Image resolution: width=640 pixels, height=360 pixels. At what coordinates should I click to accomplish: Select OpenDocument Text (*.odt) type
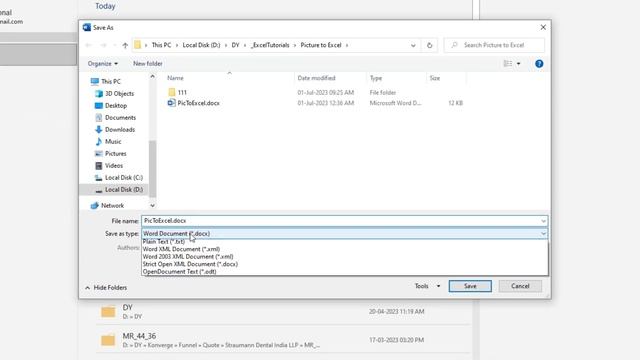point(180,271)
